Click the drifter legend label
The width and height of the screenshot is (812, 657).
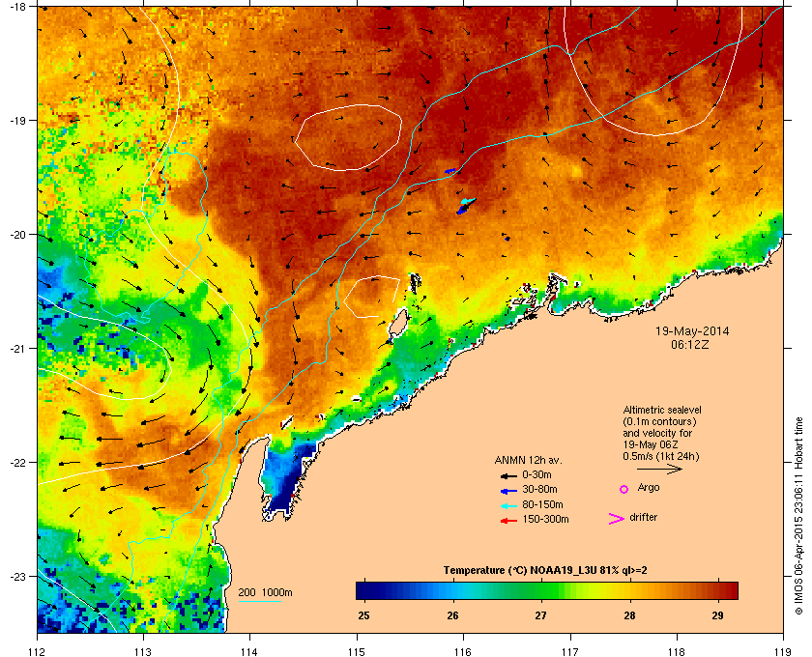coord(644,517)
